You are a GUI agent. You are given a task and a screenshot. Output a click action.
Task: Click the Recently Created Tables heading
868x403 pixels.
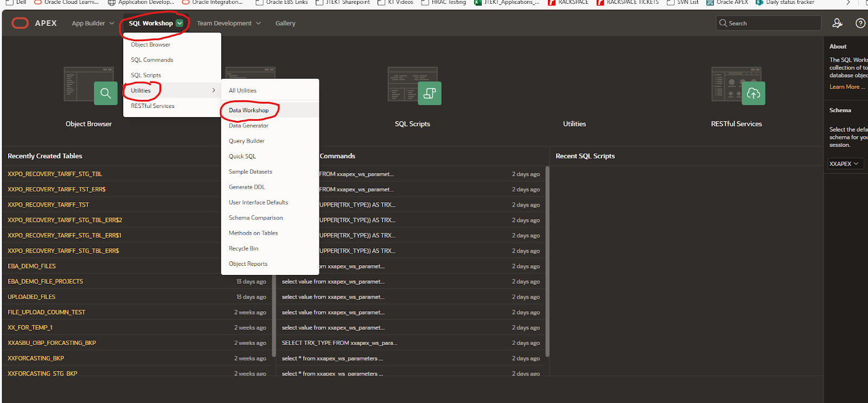(45, 156)
